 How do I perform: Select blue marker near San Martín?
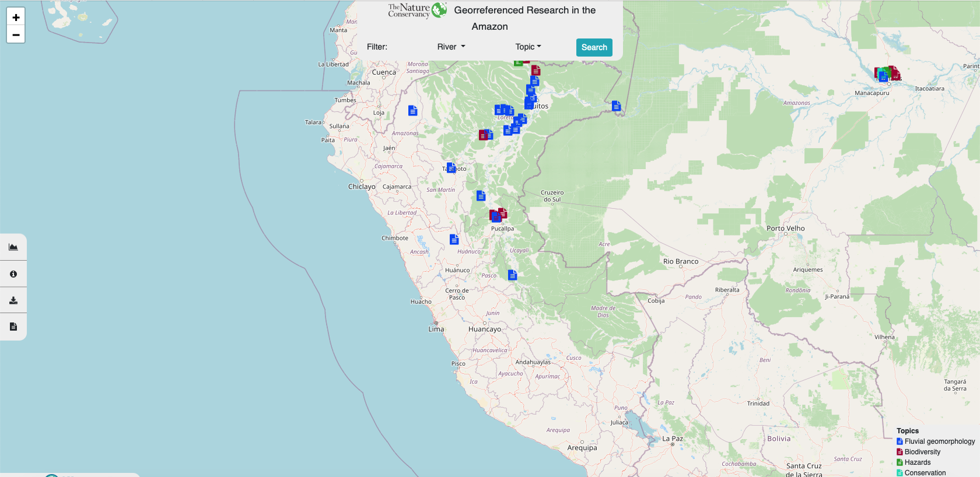tap(481, 196)
